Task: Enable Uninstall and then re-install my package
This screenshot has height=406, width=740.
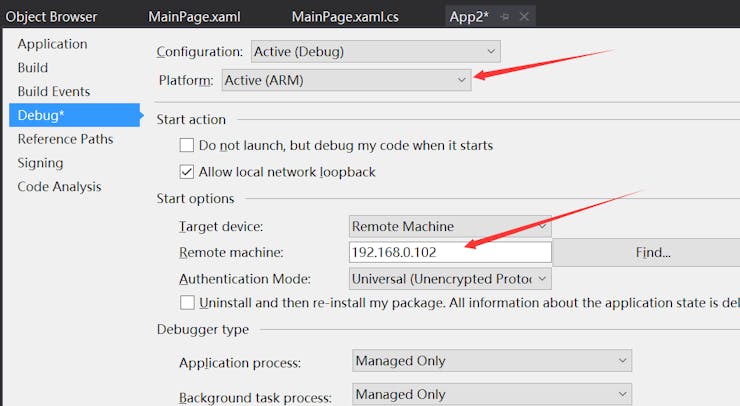Action: point(187,303)
